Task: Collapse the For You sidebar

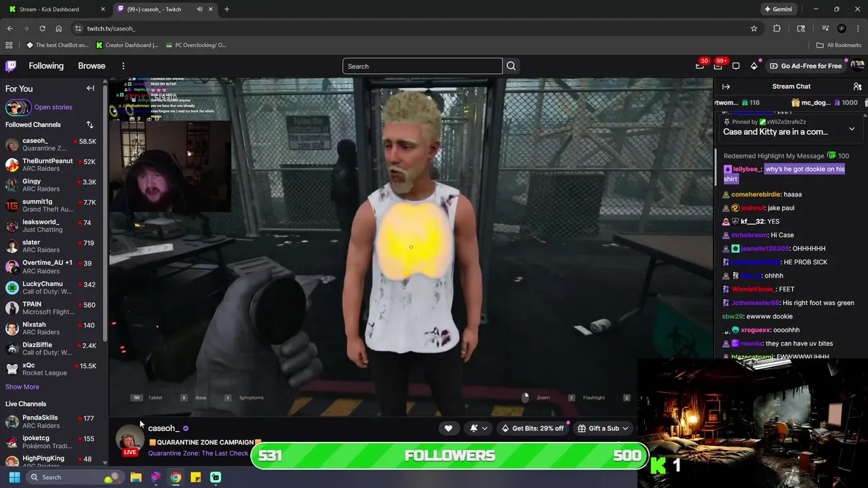Action: pyautogui.click(x=90, y=88)
